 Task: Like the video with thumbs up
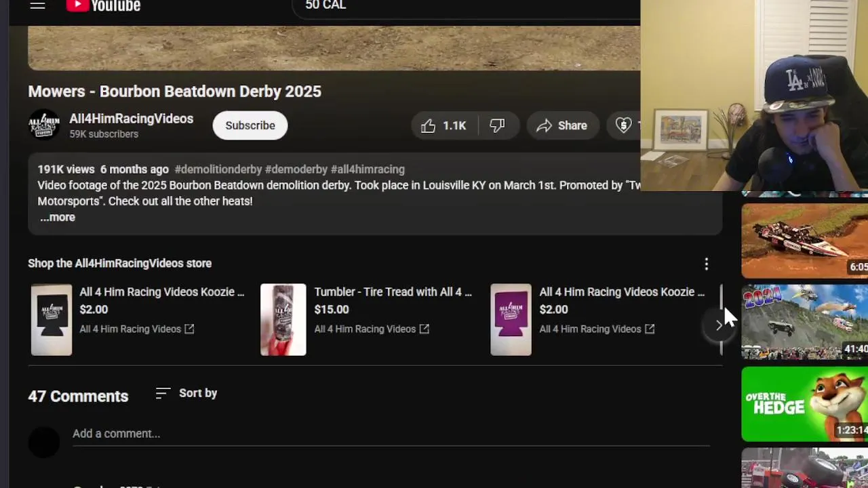(x=443, y=125)
